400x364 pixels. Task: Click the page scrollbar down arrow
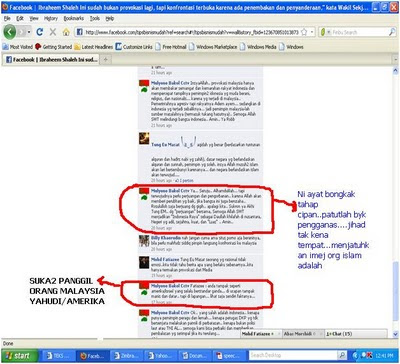(395, 334)
